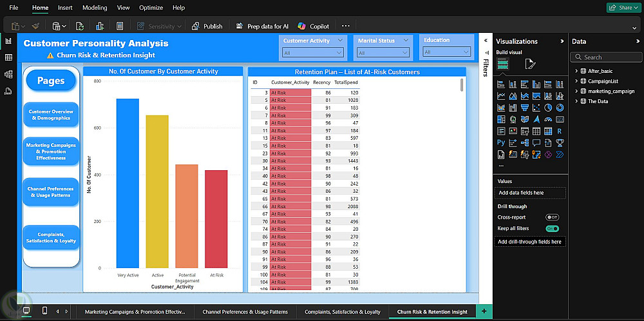Collapse the Visualizations pane chevron

point(562,41)
